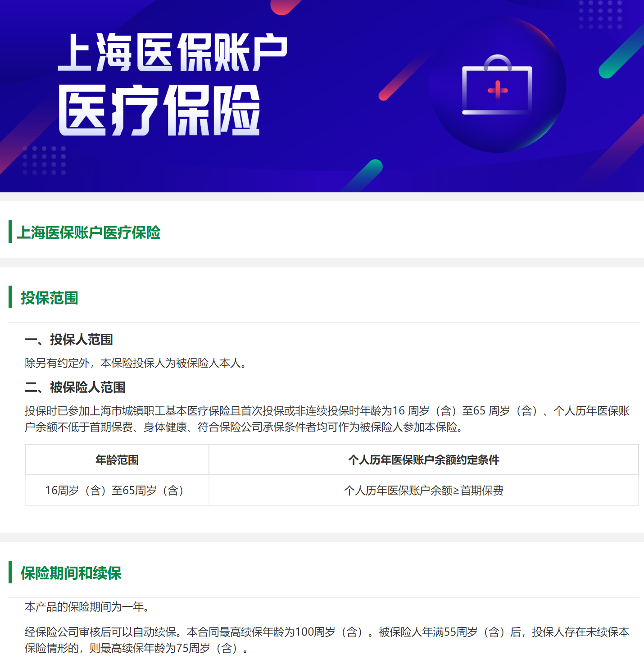Click the green bar beside 保险期间和续保 heading
Screen dimensions: 644x664
click(x=10, y=573)
